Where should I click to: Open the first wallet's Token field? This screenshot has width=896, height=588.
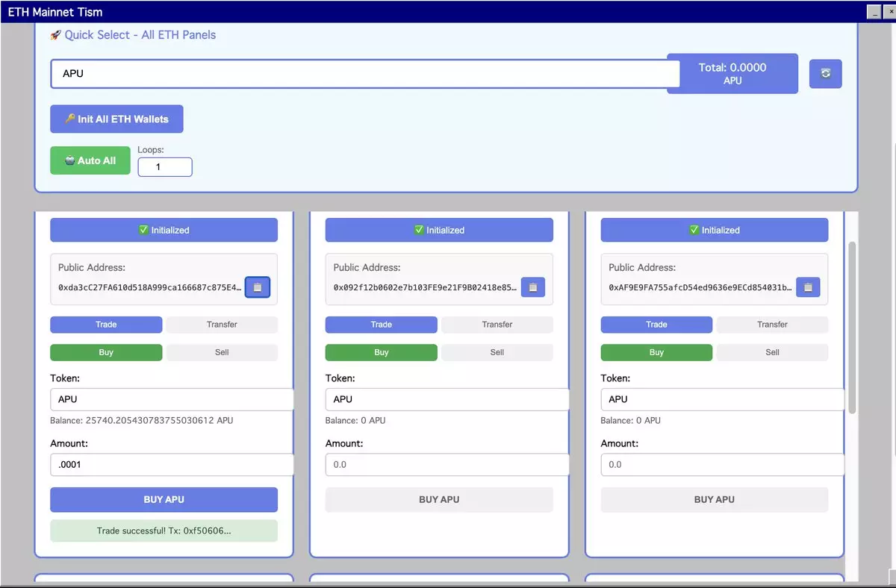[x=172, y=399]
